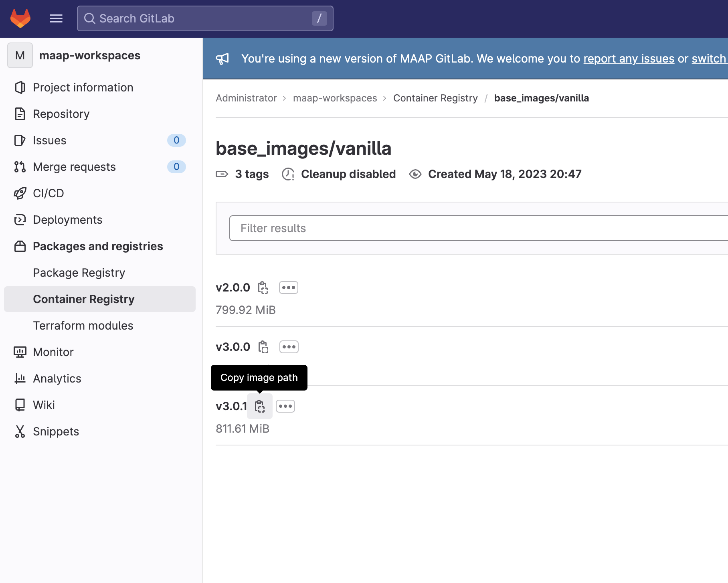Open the hamburger main menu

click(x=56, y=18)
